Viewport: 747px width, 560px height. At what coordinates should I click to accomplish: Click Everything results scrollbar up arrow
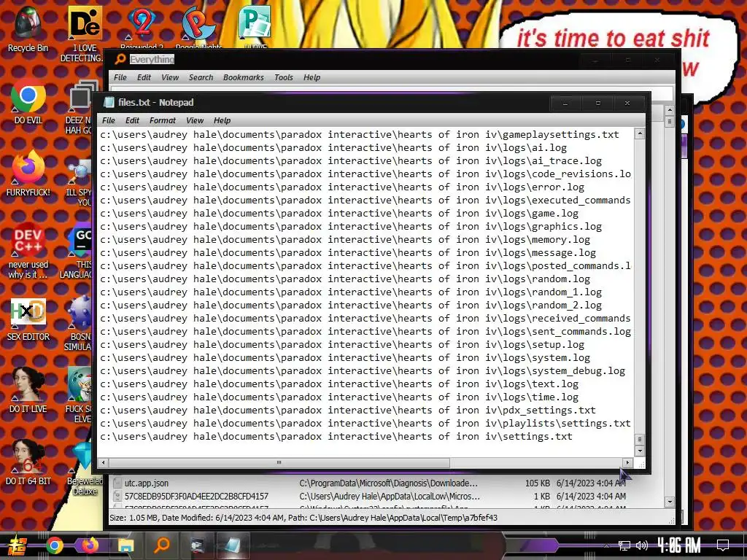pyautogui.click(x=670, y=110)
